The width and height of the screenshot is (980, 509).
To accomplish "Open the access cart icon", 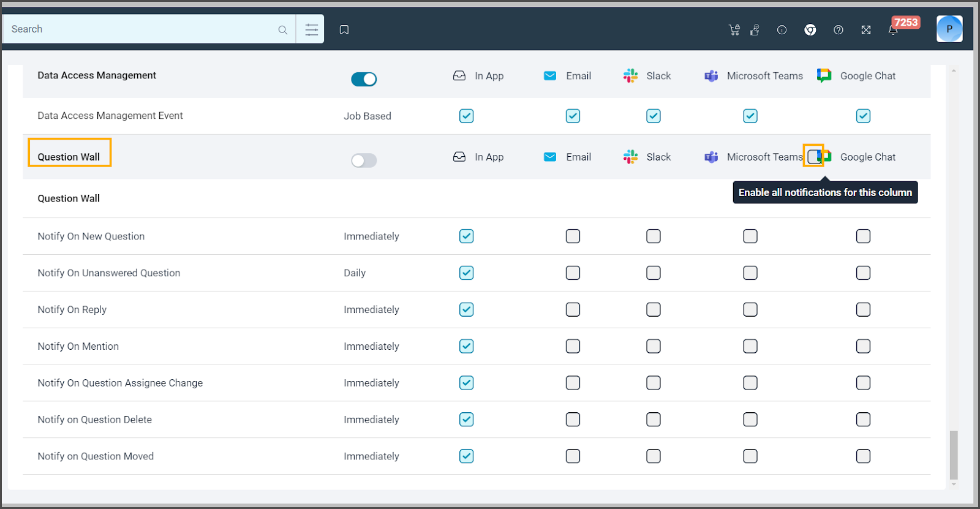I will [x=734, y=30].
